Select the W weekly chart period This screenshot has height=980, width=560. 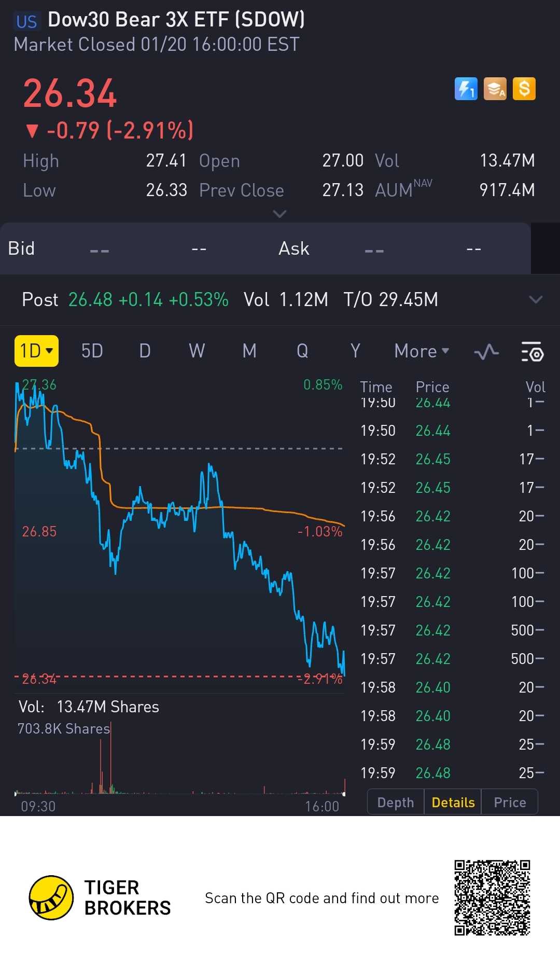[x=197, y=351]
